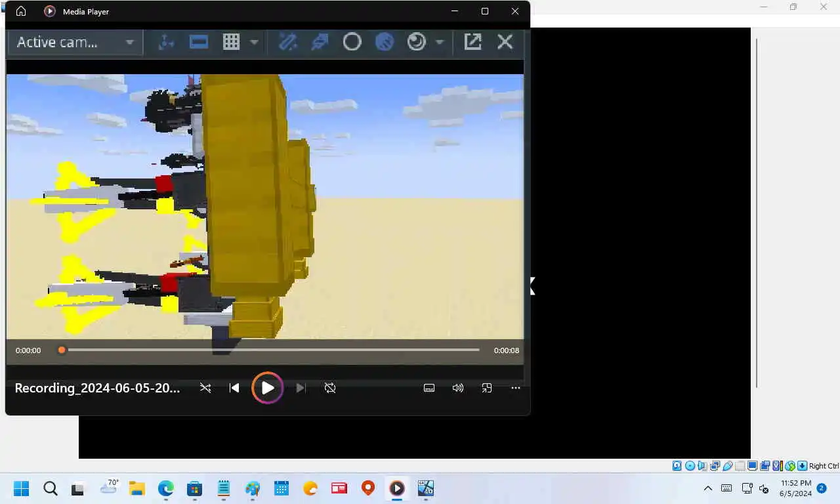Expand the hidden system tray icons
This screenshot has width=840, height=504.
[707, 488]
